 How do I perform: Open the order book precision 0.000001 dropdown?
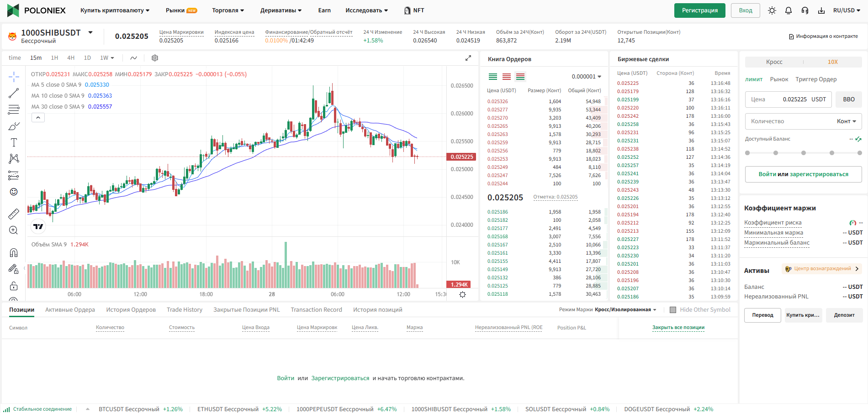pyautogui.click(x=587, y=77)
